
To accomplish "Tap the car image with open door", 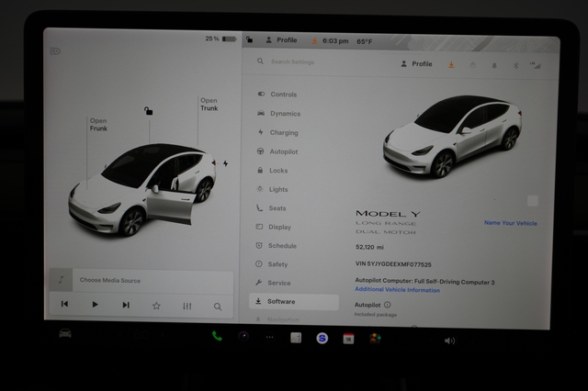I will tap(142, 189).
